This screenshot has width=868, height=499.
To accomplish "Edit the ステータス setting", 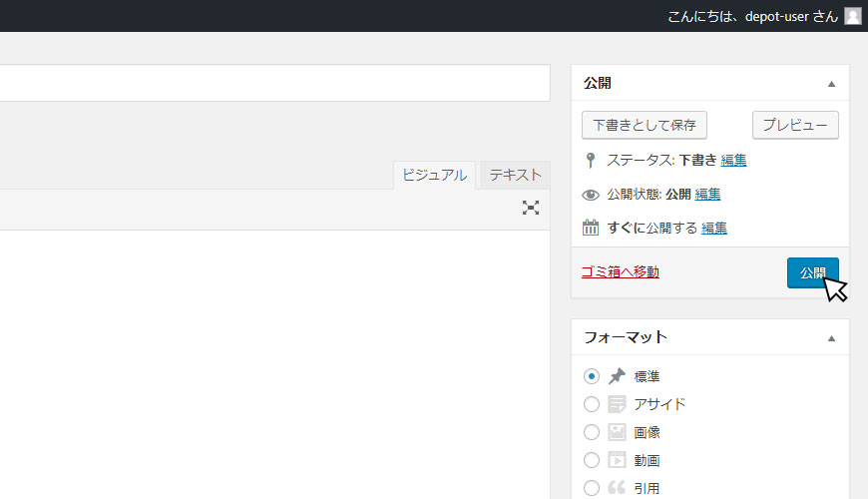I will click(x=733, y=160).
